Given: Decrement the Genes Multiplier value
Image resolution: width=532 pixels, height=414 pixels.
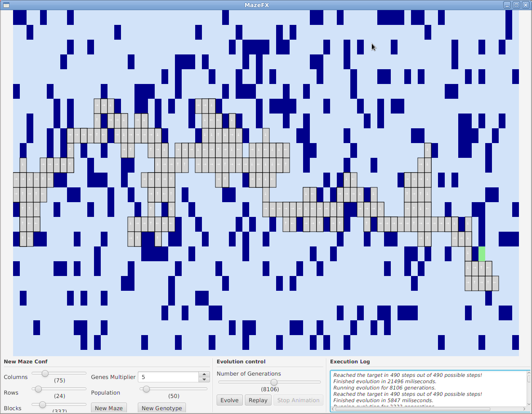Looking at the screenshot, I should (204, 380).
